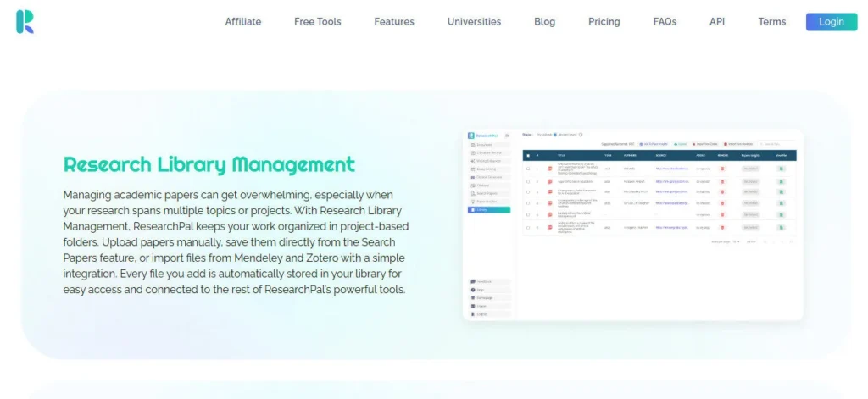The image size is (868, 399).
Task: Open the Terms nav link
Action: pos(771,21)
